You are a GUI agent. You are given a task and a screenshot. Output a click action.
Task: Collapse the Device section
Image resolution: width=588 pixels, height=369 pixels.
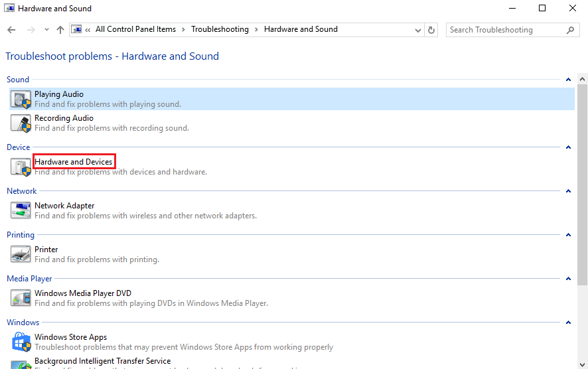(569, 147)
